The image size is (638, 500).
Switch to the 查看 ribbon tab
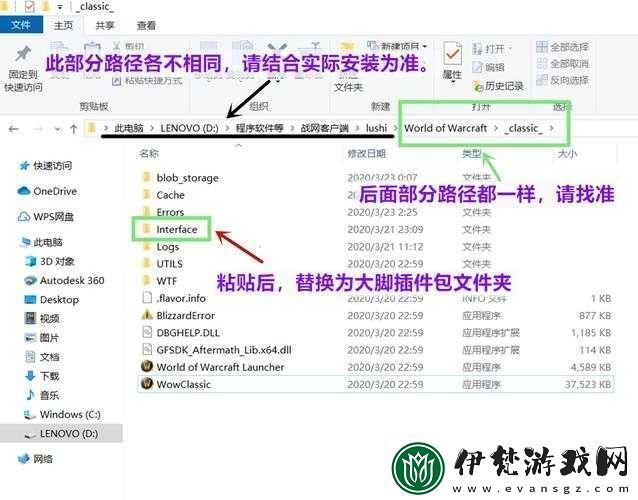click(146, 25)
